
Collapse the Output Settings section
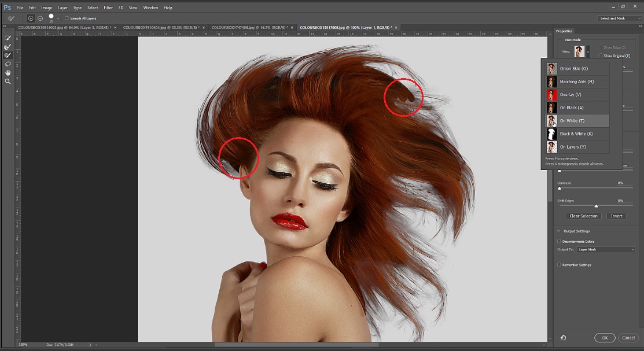tap(560, 231)
